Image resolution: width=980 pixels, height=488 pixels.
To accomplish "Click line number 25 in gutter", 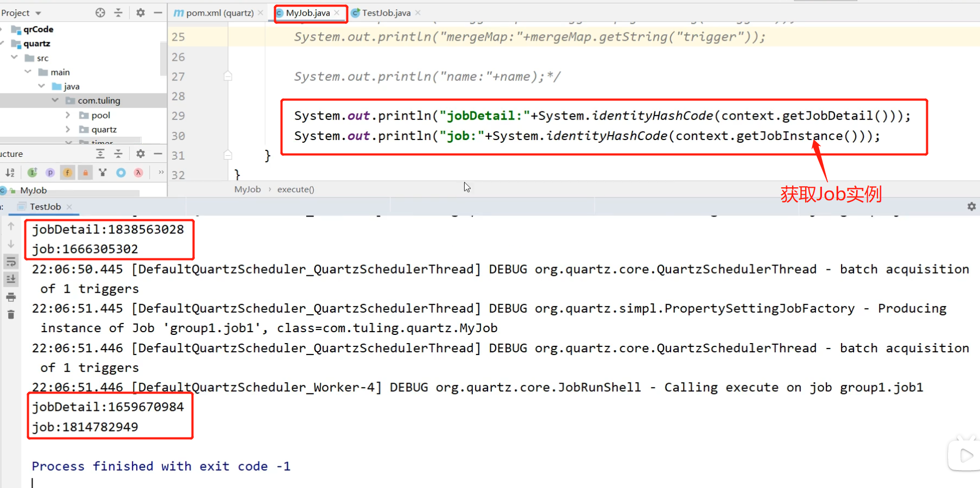I will pyautogui.click(x=178, y=37).
